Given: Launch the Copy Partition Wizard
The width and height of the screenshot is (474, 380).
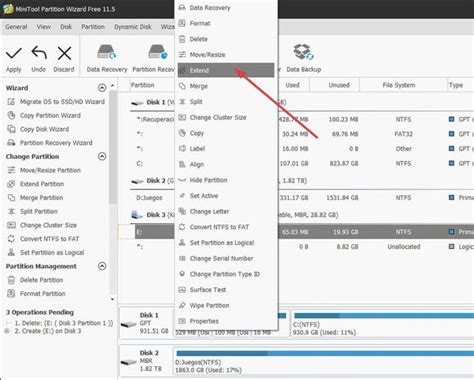Looking at the screenshot, I should click(44, 115).
